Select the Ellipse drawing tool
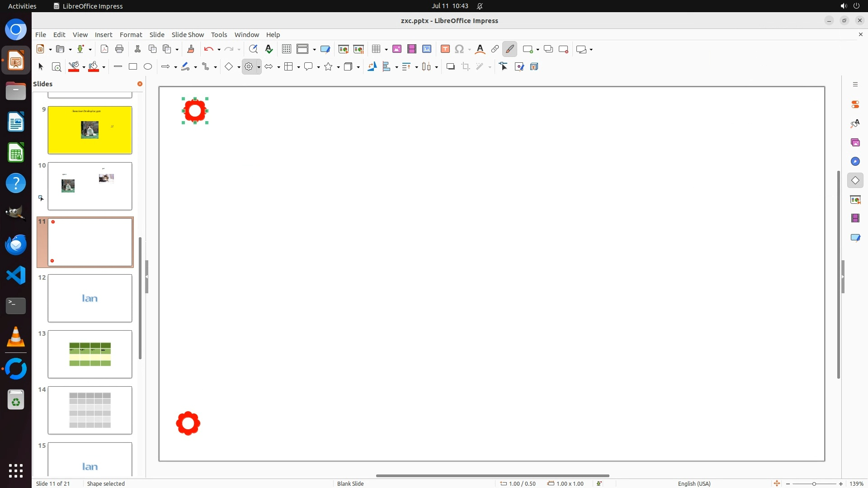Screen dimensions: 868x488 point(148,67)
